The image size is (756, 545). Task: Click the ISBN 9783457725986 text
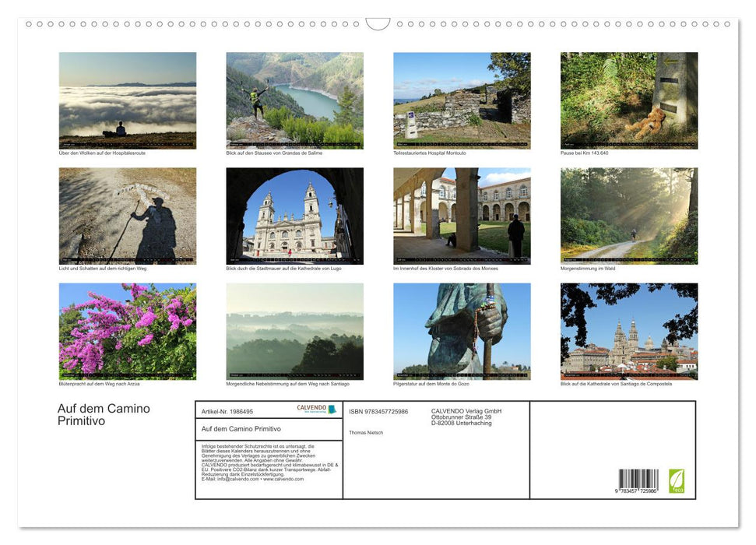tap(378, 411)
